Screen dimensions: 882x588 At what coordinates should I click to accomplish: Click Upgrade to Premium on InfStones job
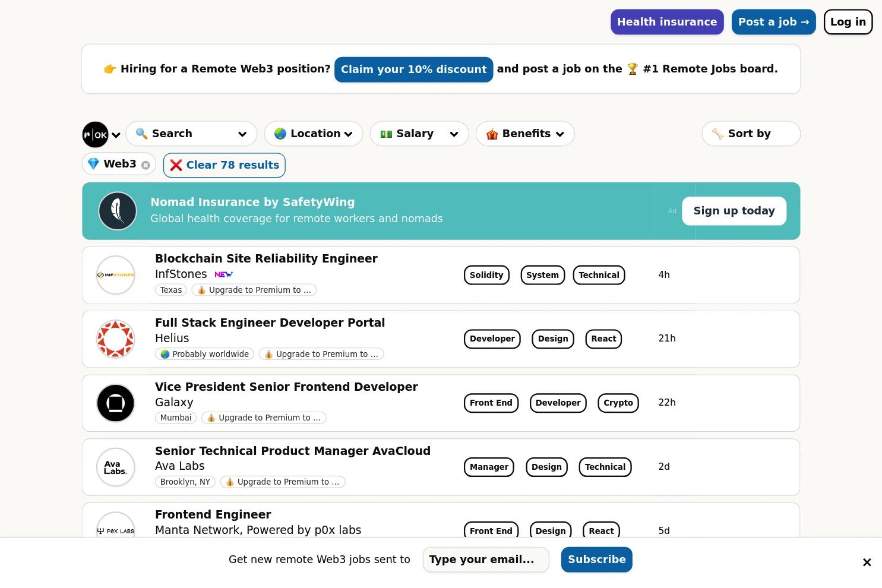[x=254, y=290]
